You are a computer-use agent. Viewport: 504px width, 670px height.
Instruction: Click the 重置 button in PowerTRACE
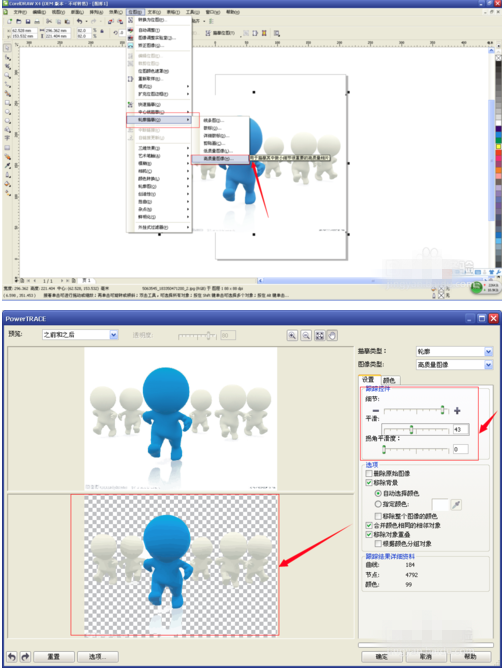point(54,657)
